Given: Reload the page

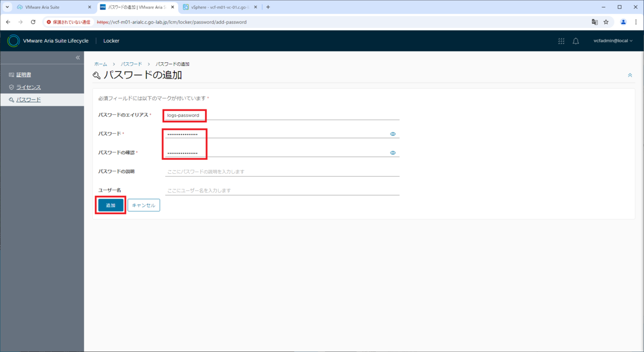Looking at the screenshot, I should [33, 22].
